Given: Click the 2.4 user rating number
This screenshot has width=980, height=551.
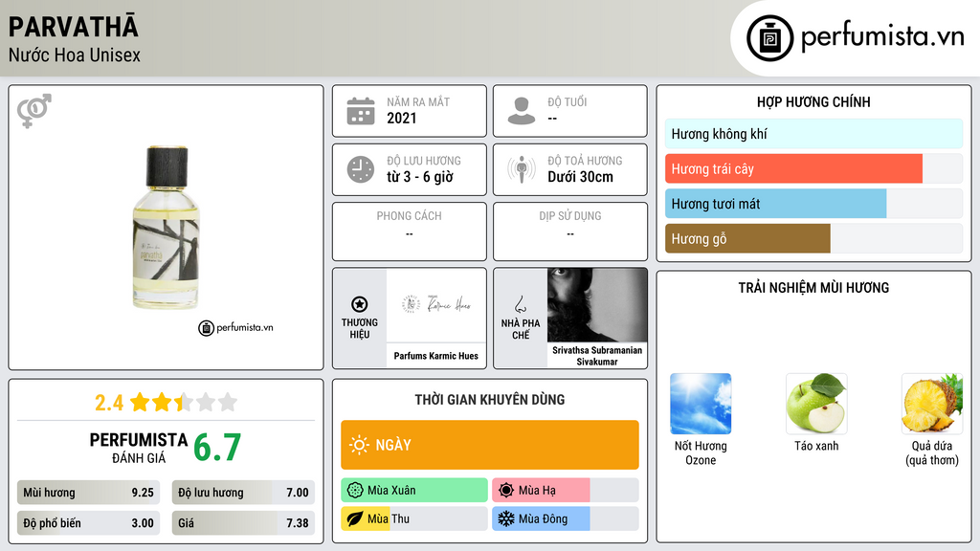Looking at the screenshot, I should click(109, 403).
